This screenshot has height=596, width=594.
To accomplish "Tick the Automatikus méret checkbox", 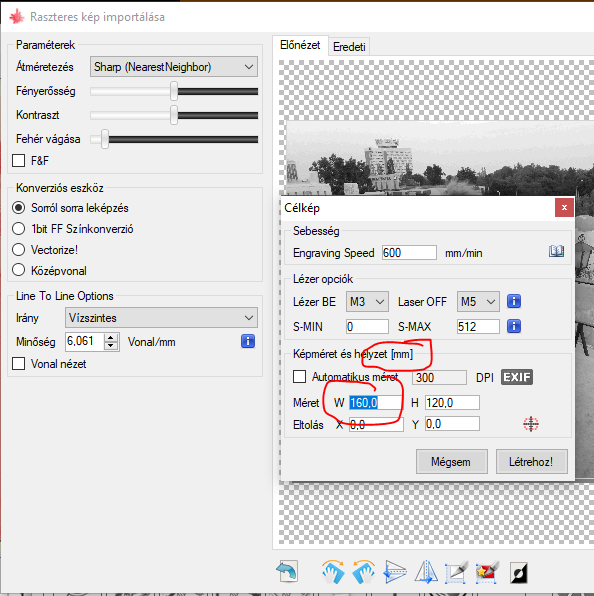I will coord(299,377).
